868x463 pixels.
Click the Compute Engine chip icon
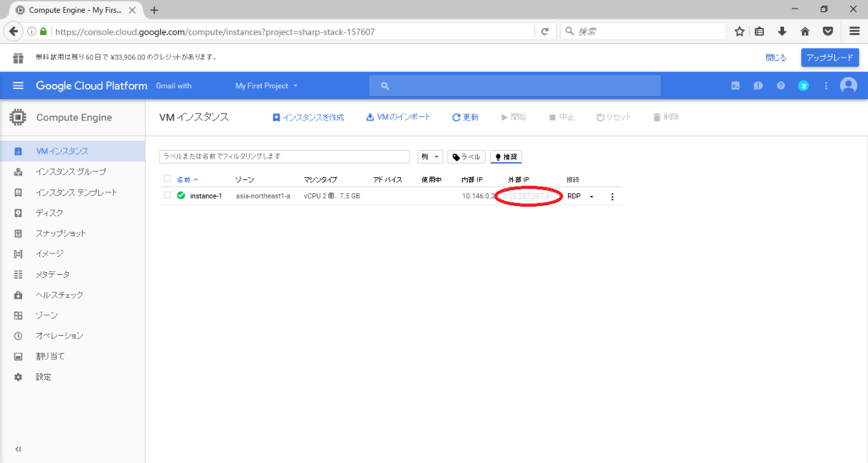tap(18, 117)
